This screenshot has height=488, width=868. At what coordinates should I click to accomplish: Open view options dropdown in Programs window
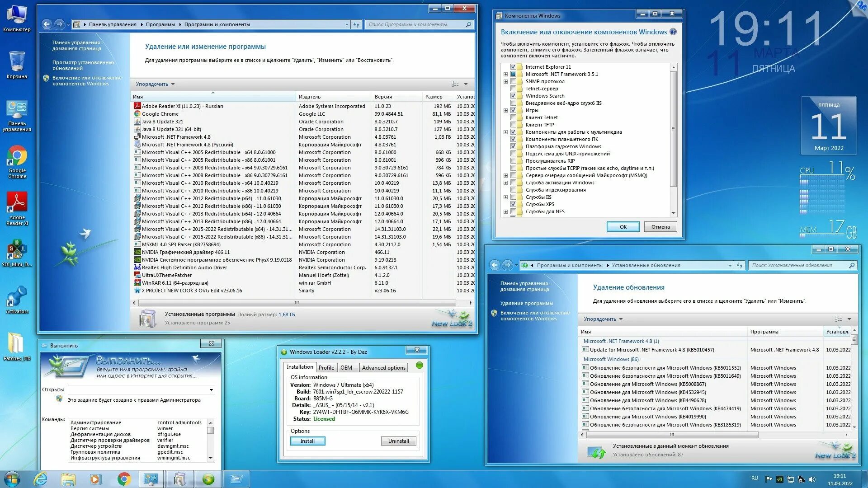point(466,84)
